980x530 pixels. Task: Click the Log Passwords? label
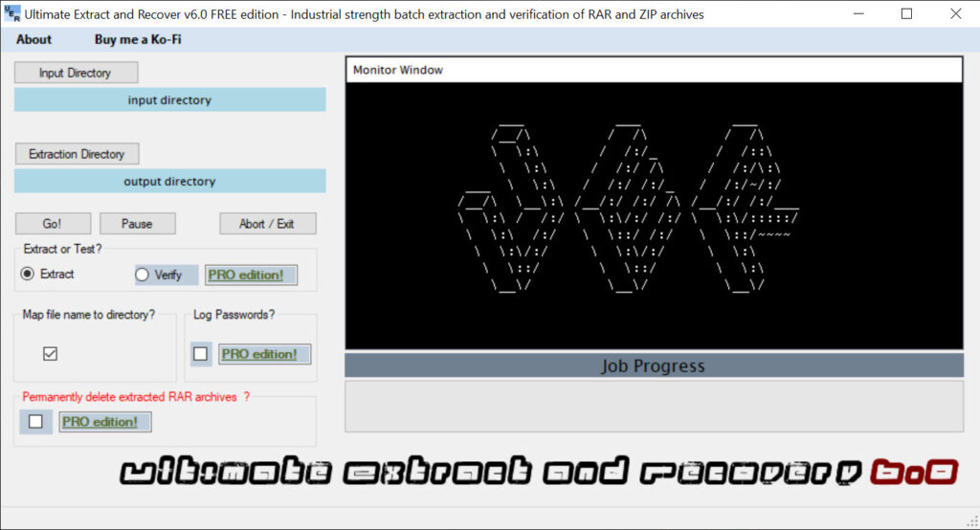(x=234, y=315)
